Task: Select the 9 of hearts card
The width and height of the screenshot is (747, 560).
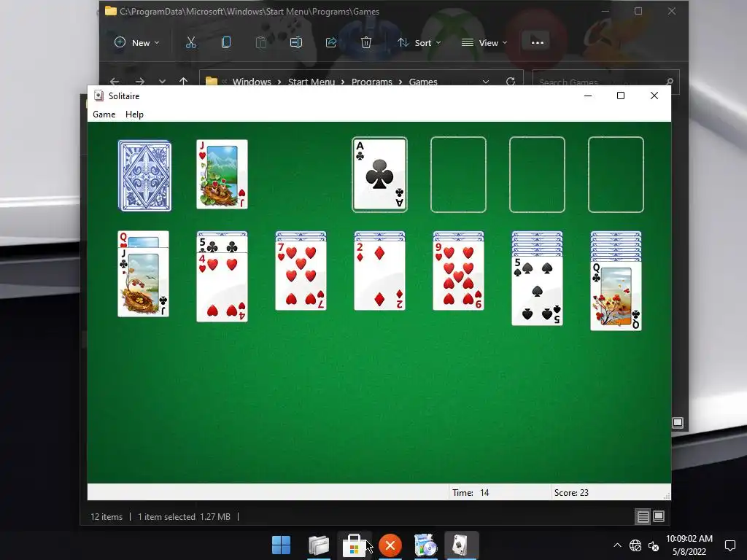Action: click(x=458, y=275)
